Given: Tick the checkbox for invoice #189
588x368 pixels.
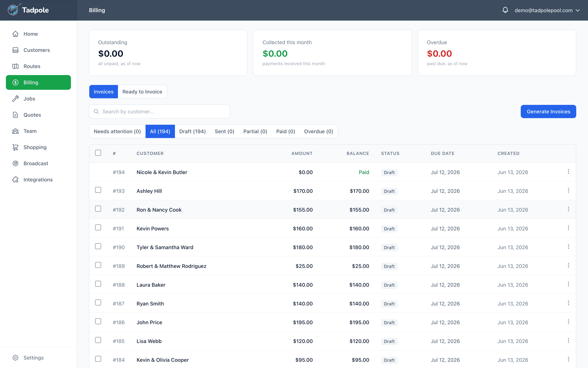Looking at the screenshot, I should tap(98, 265).
